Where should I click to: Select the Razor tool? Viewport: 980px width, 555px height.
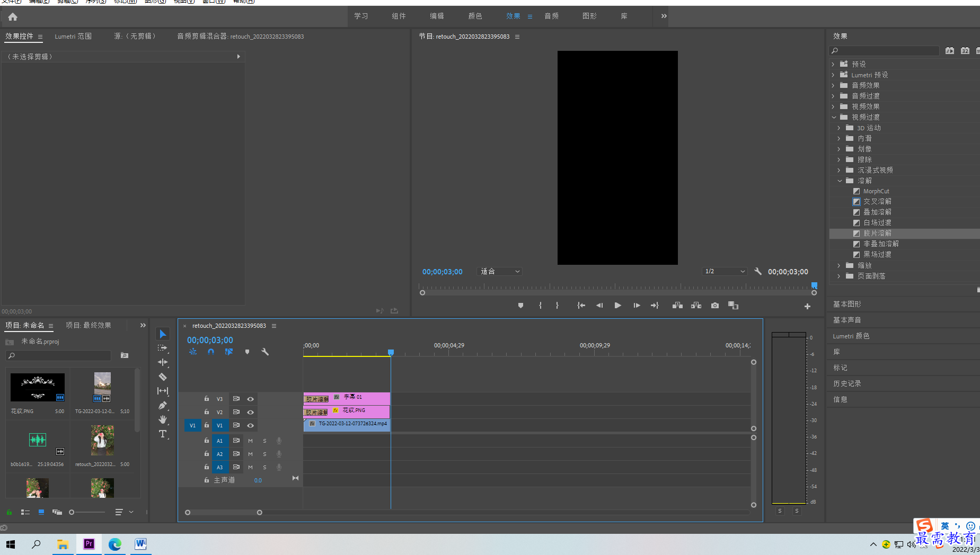163,377
